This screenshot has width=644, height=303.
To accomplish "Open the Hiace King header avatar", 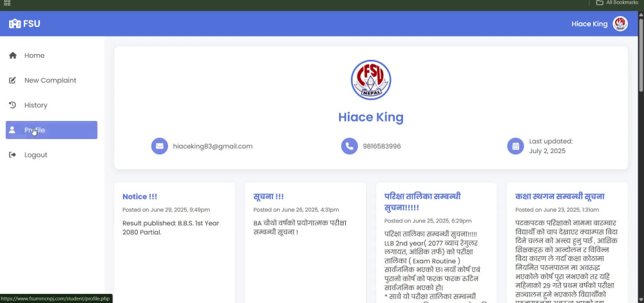I will [620, 24].
